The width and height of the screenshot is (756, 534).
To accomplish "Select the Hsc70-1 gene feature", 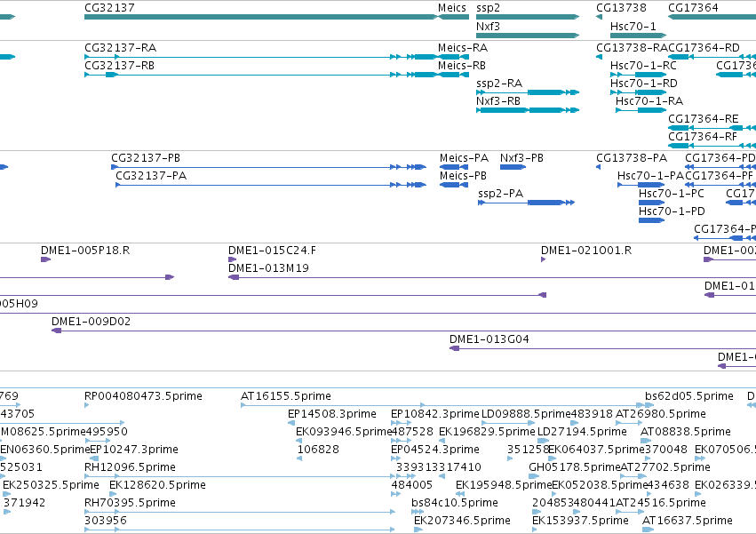I will (639, 36).
